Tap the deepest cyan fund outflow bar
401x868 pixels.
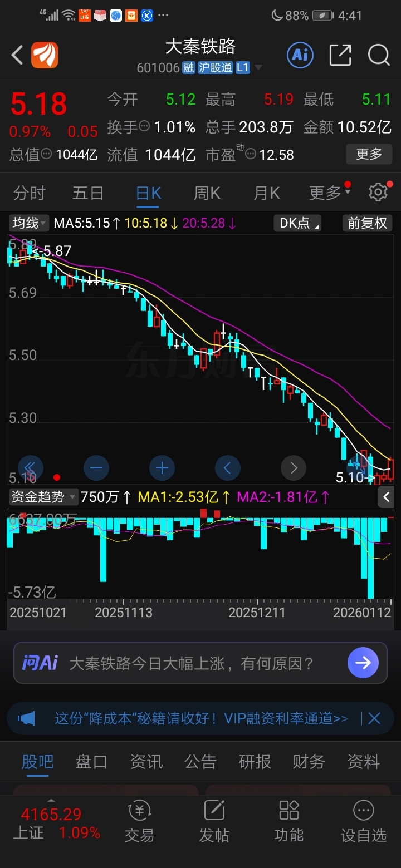(x=370, y=558)
